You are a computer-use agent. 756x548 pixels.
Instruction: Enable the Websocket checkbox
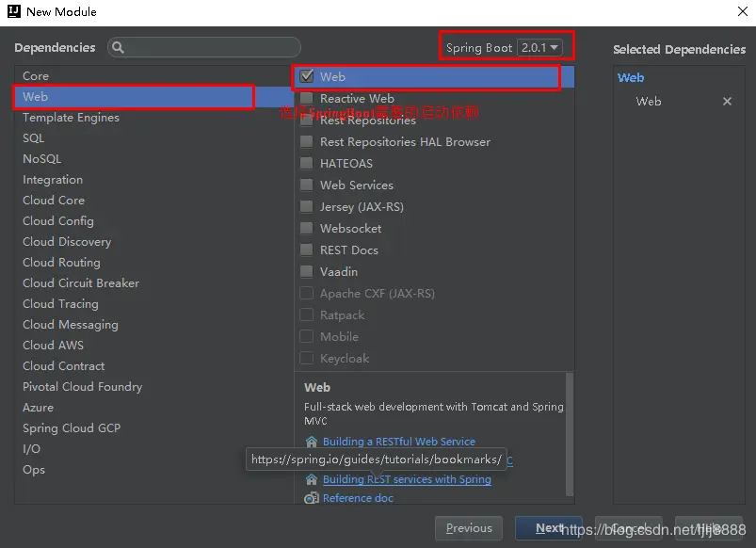click(x=307, y=228)
